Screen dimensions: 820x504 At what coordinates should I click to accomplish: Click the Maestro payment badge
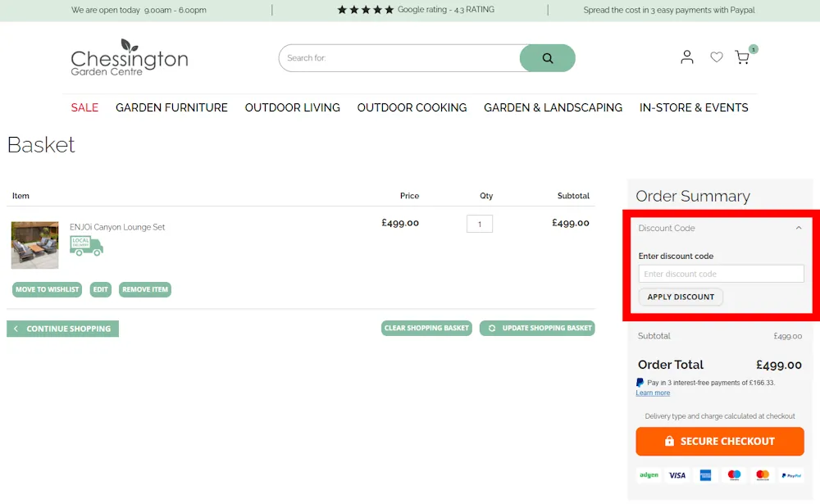(x=734, y=475)
